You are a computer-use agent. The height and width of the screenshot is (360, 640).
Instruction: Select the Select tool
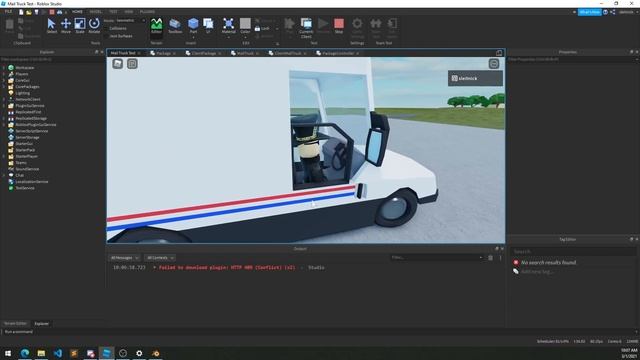(51, 26)
